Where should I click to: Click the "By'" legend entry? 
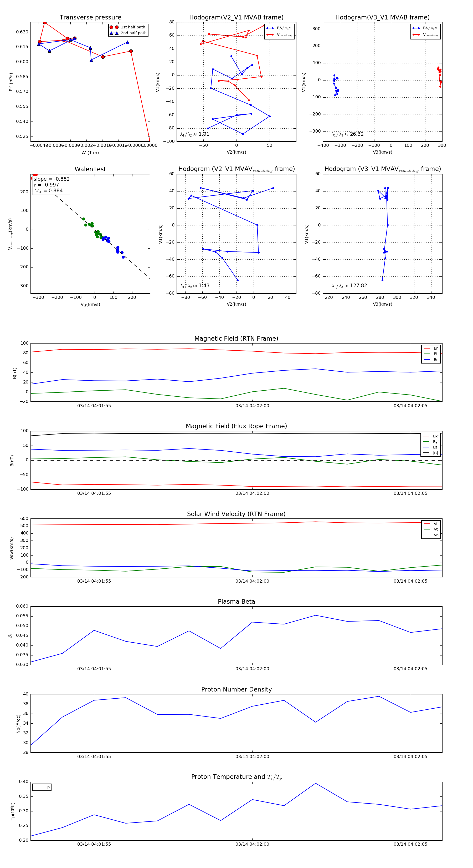pos(431,442)
